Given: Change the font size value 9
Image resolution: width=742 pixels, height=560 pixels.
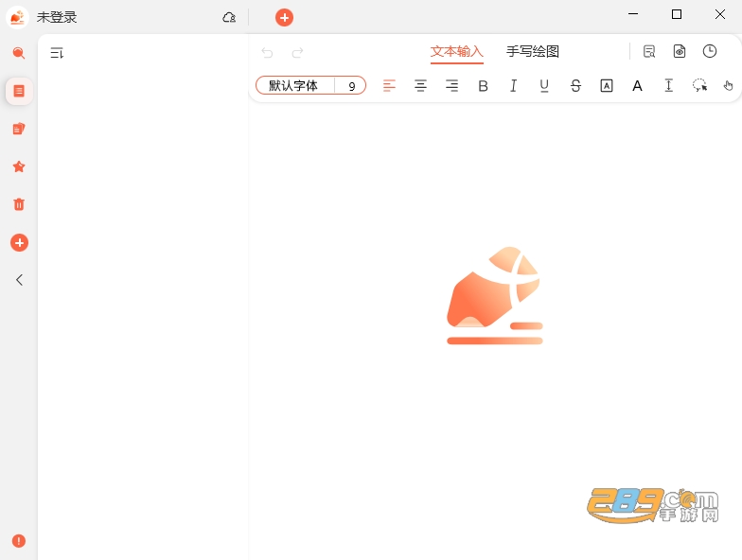Looking at the screenshot, I should (352, 86).
